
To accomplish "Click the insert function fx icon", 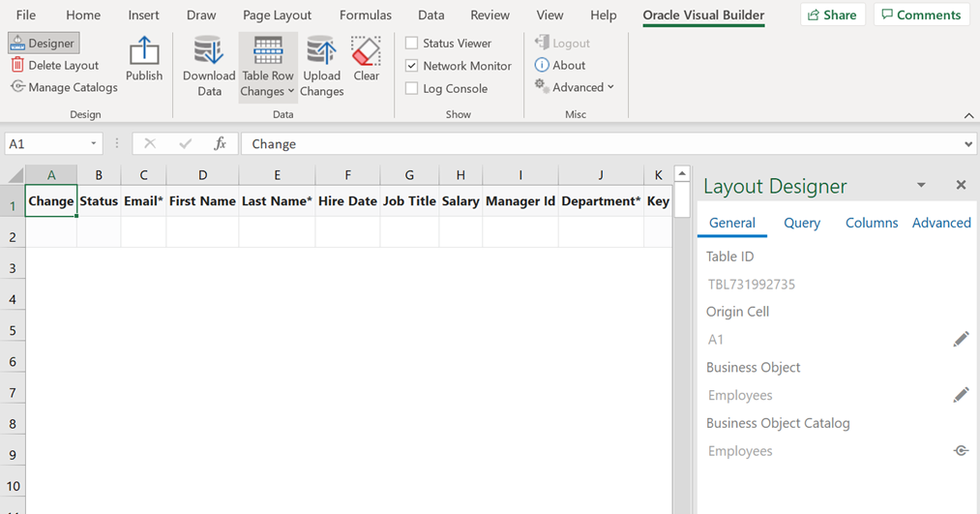I will (x=220, y=144).
